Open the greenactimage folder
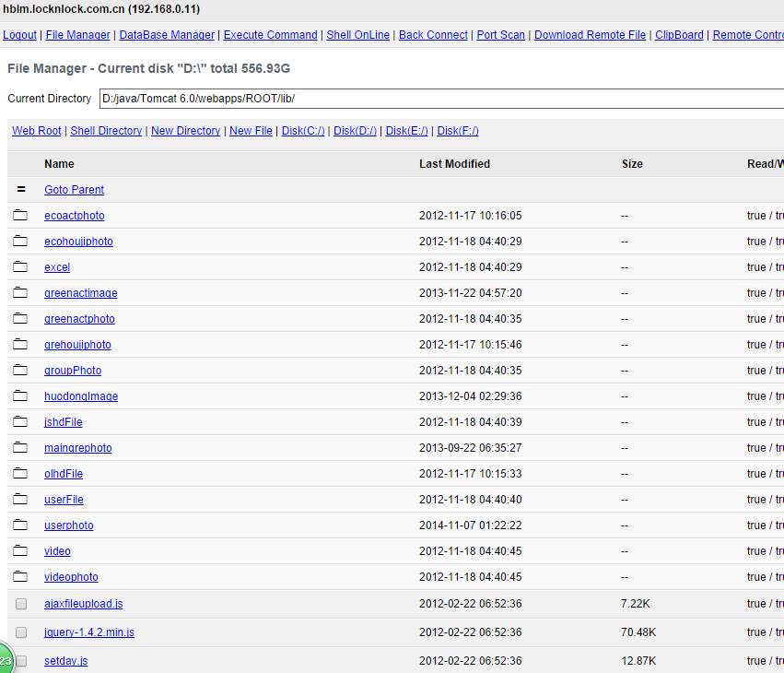The image size is (784, 673). pyautogui.click(x=81, y=293)
